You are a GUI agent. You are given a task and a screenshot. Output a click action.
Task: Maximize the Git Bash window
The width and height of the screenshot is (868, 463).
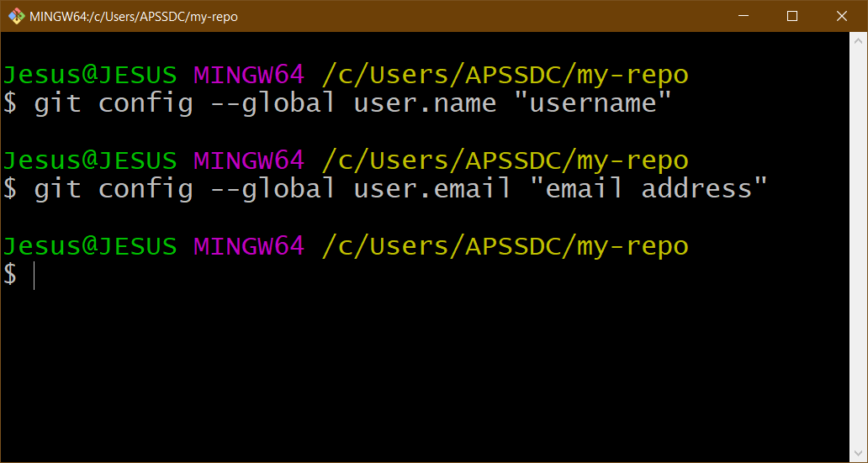click(791, 16)
